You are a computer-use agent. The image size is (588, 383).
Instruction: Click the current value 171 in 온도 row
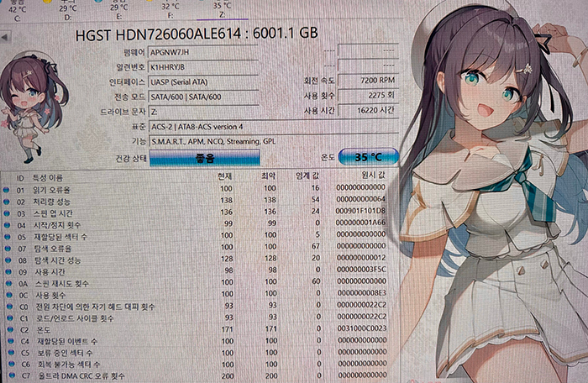coord(227,329)
